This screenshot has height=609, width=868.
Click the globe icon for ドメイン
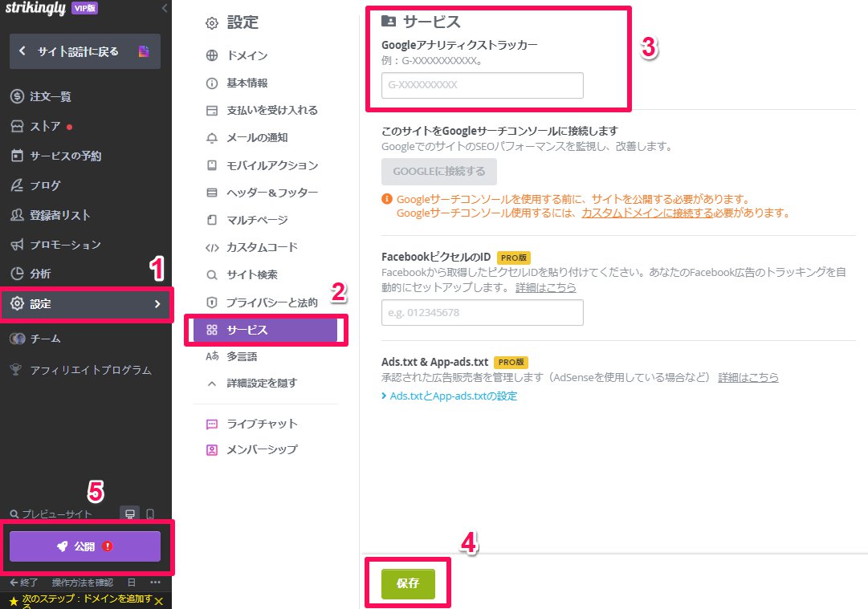[x=212, y=55]
